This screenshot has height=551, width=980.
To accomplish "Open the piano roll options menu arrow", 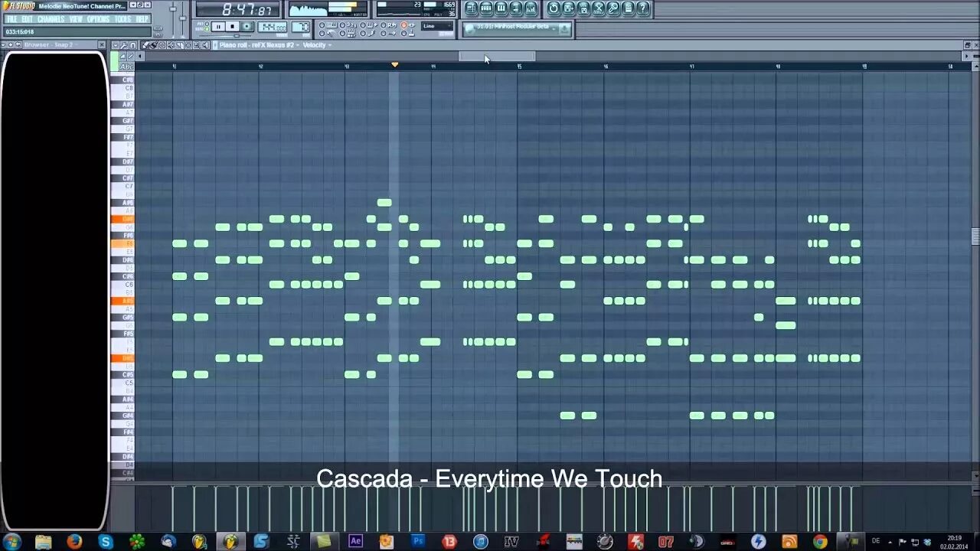I will point(116,45).
